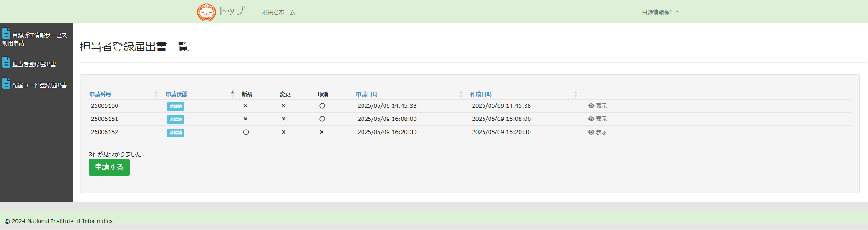This screenshot has height=230, width=868.
Task: Click the status badge for 25005151
Action: click(x=176, y=120)
